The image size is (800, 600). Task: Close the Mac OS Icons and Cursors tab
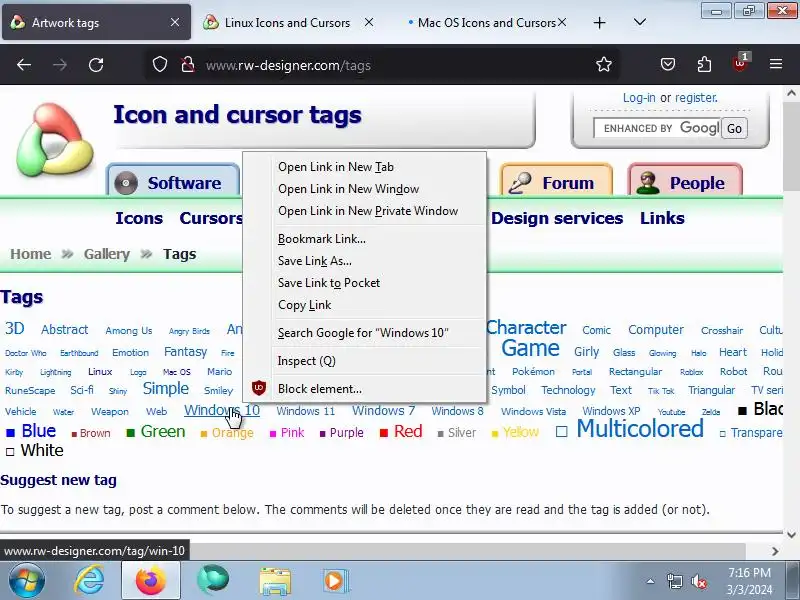click(x=562, y=22)
